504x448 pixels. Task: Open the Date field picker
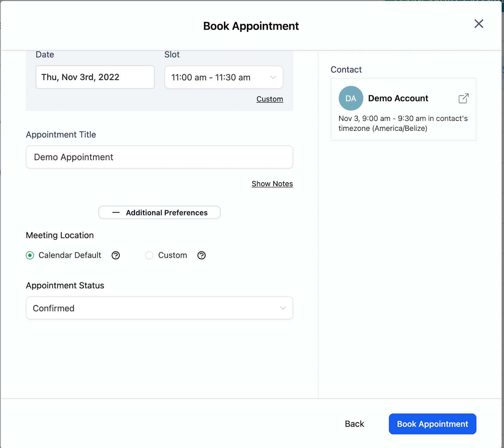click(x=95, y=77)
